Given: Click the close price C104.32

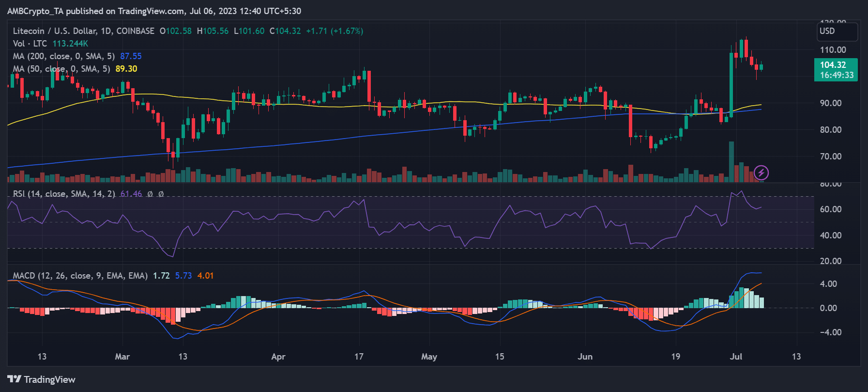Looking at the screenshot, I should point(285,31).
